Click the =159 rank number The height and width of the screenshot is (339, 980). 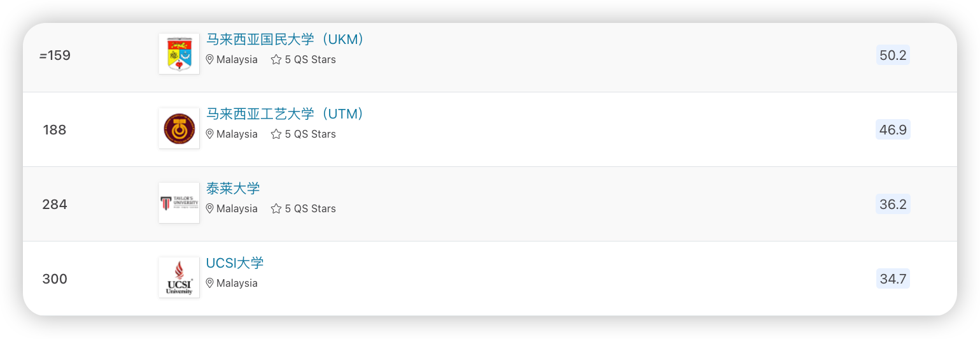point(55,55)
